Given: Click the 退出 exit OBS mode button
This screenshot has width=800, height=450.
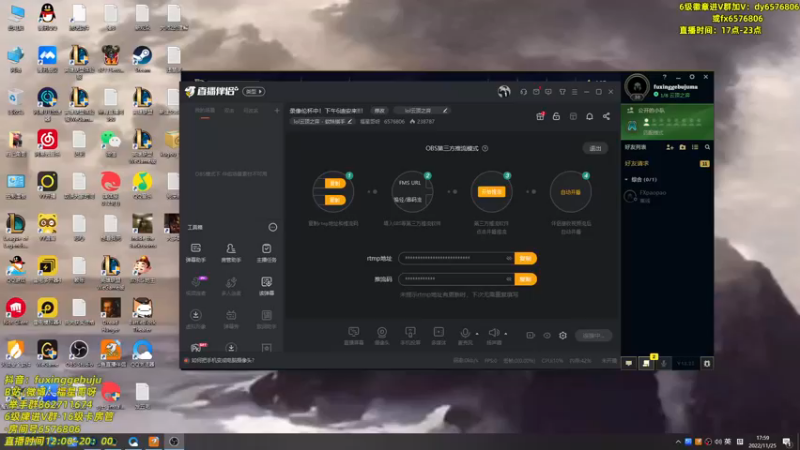Looking at the screenshot, I should click(x=595, y=148).
